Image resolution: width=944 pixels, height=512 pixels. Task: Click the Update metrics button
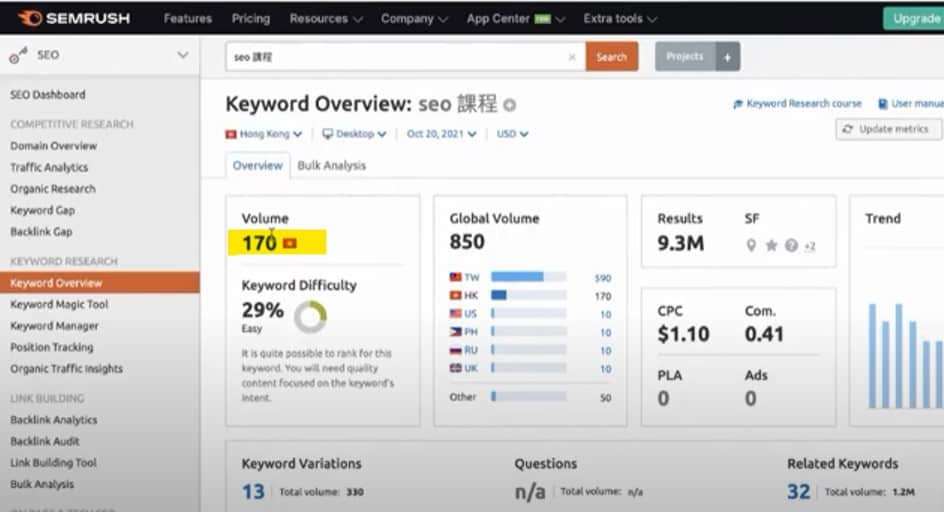tap(889, 129)
